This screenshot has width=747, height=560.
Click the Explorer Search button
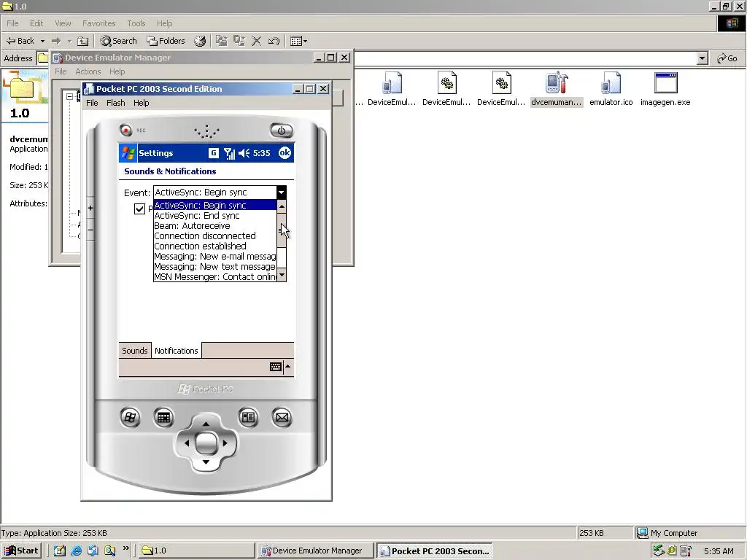tap(118, 41)
